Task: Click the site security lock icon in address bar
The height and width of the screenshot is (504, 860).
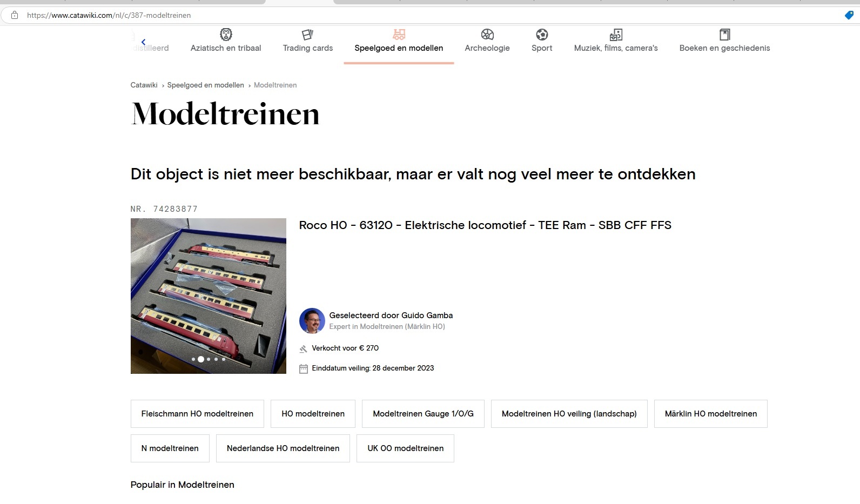Action: (15, 15)
